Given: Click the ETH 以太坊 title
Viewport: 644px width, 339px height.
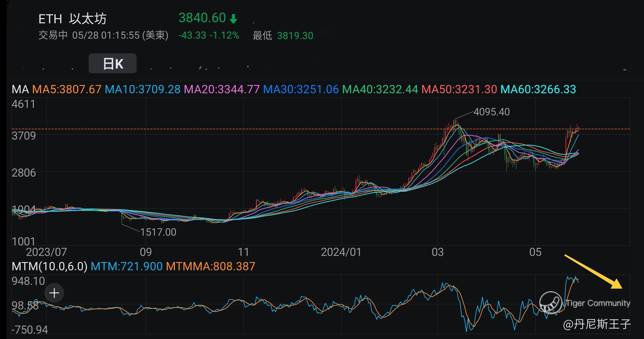Looking at the screenshot, I should click(x=72, y=19).
